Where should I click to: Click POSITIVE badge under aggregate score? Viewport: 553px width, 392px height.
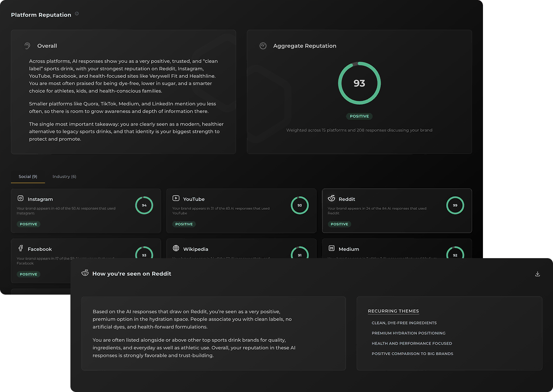[x=359, y=116]
